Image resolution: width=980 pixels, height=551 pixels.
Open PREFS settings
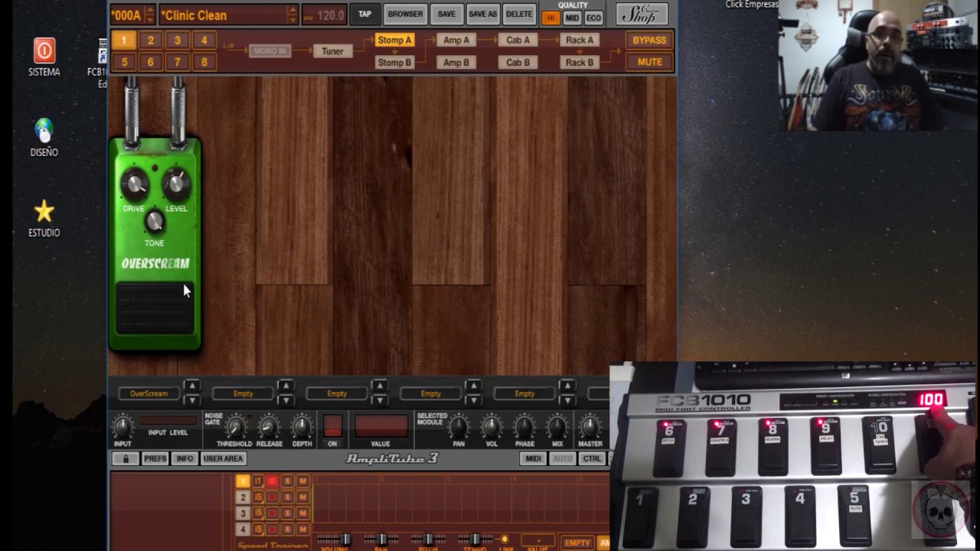point(155,458)
